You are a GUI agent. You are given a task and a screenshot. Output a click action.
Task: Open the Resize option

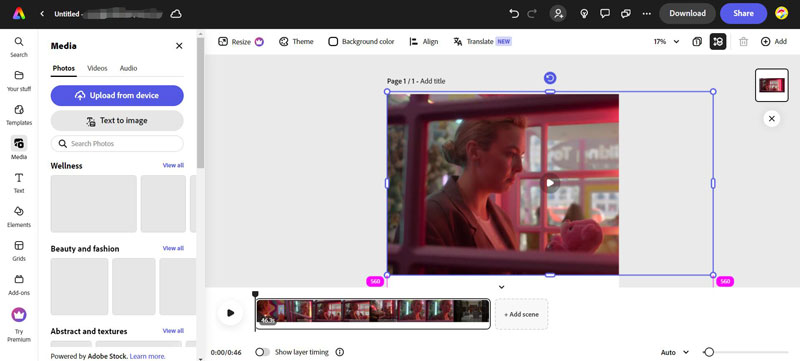[x=241, y=42]
